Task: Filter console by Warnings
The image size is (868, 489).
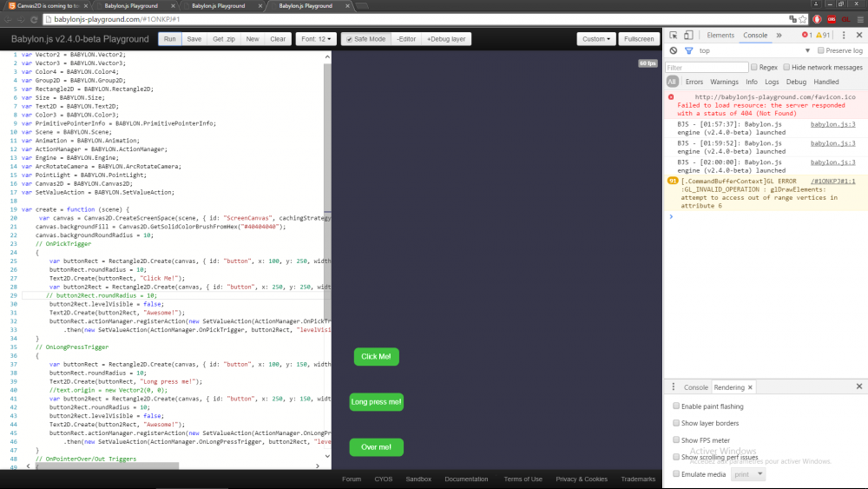Action: point(724,82)
